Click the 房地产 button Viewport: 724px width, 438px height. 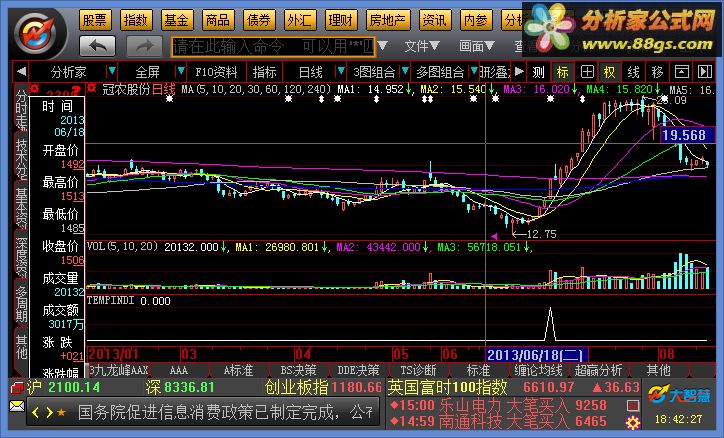387,20
